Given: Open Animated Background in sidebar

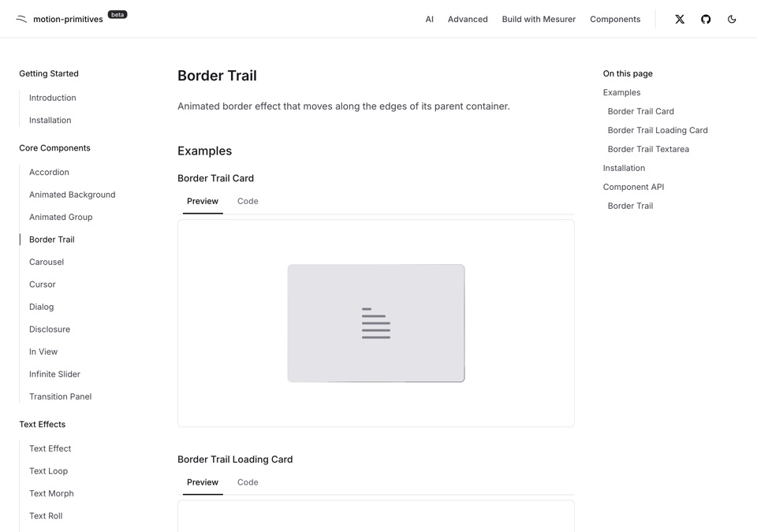Looking at the screenshot, I should [x=72, y=195].
